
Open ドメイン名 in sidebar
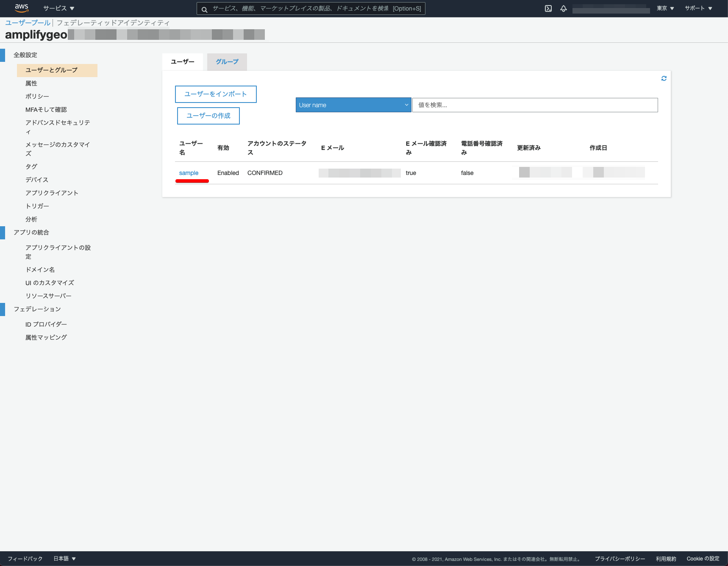click(40, 270)
